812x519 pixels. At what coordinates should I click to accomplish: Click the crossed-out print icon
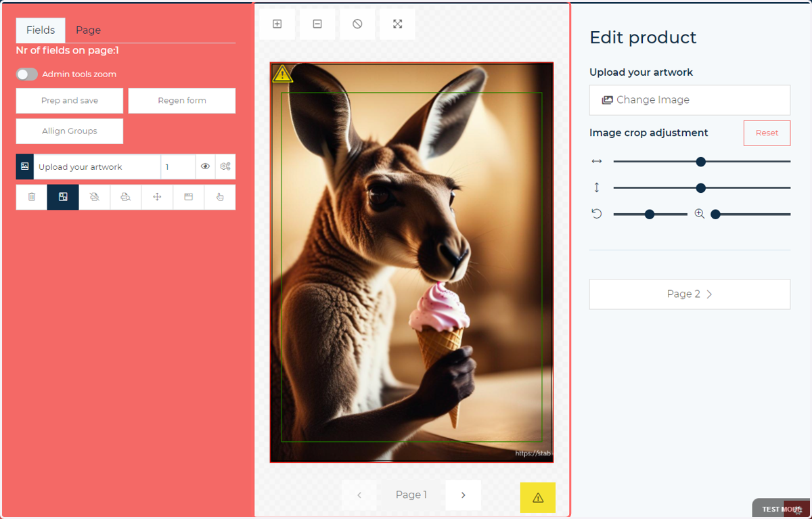tap(94, 197)
